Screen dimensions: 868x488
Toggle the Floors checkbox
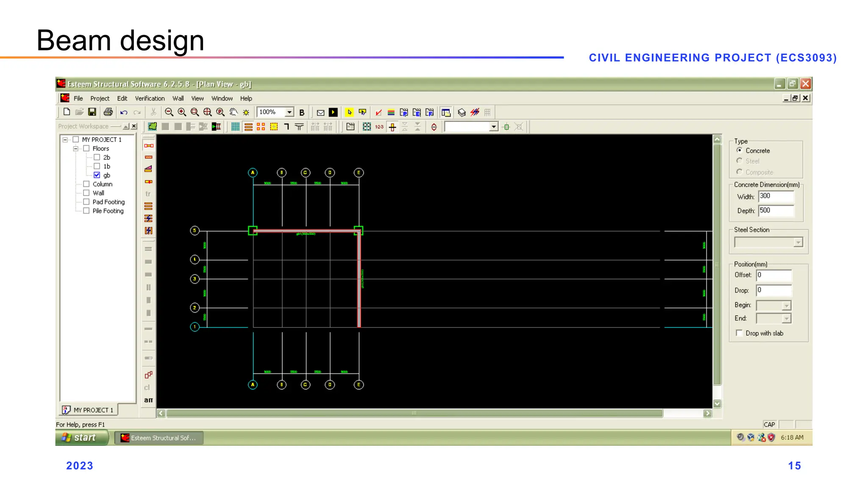click(x=86, y=148)
